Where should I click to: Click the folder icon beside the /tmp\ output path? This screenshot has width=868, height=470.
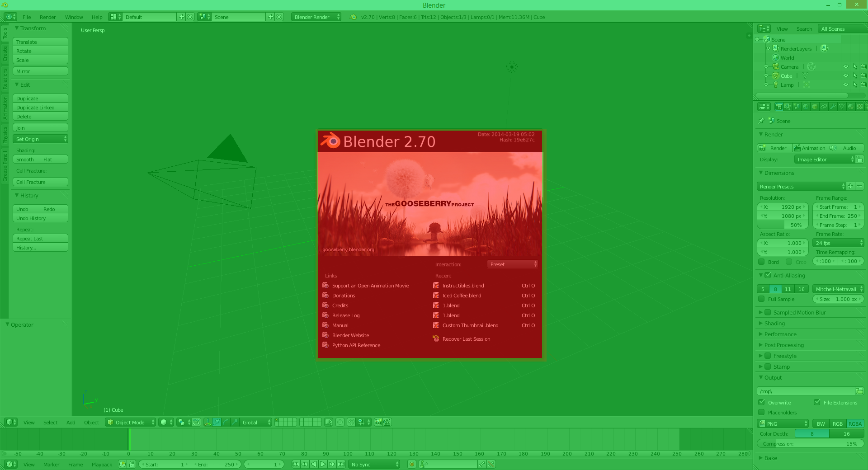tap(859, 391)
